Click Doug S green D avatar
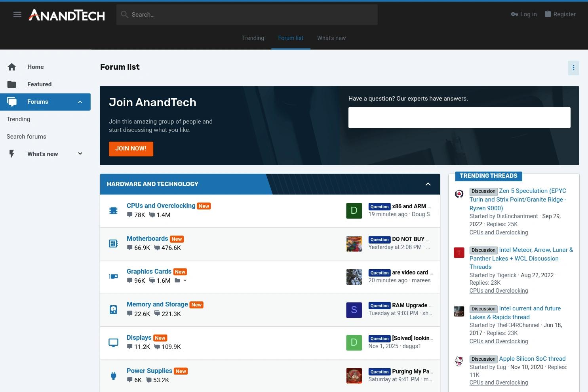588x392 pixels. point(354,211)
